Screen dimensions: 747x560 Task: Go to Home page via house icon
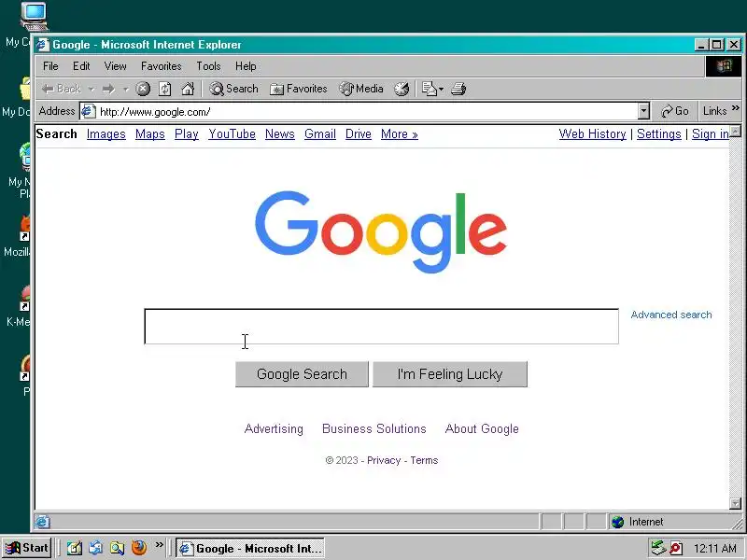(x=188, y=89)
